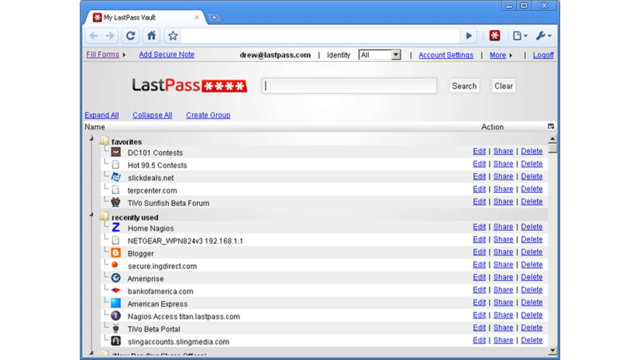Click scrollbar down arrow in vault list
Viewport: 640px width, 360px height.
(x=552, y=350)
